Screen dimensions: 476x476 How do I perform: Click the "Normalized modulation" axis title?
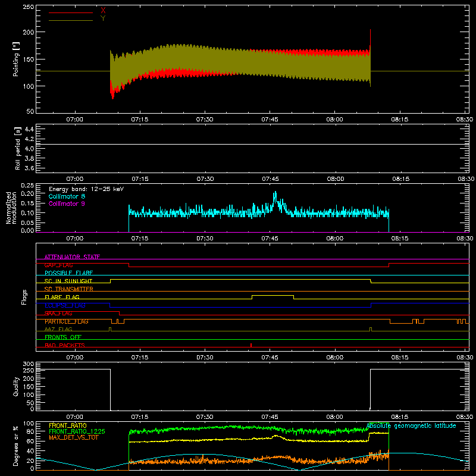pos(11,208)
